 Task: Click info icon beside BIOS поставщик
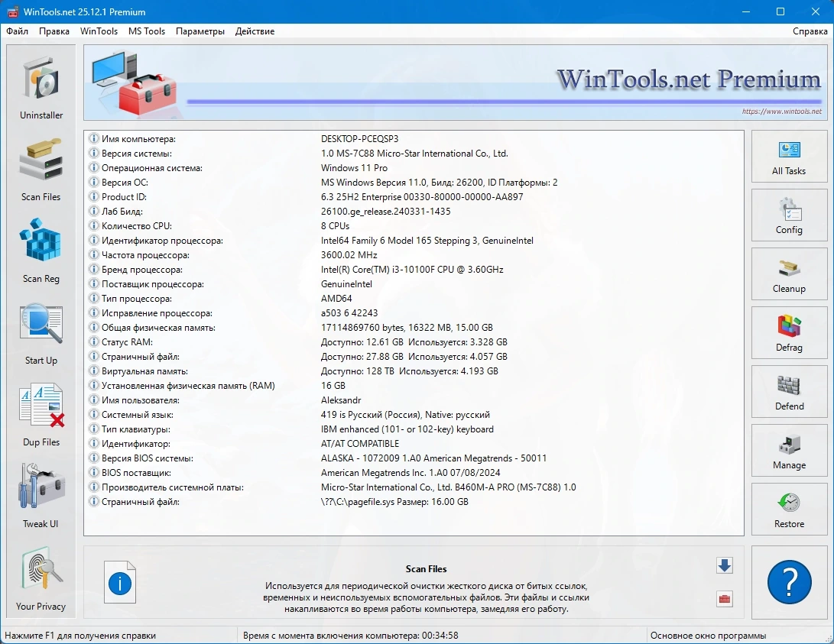(93, 472)
